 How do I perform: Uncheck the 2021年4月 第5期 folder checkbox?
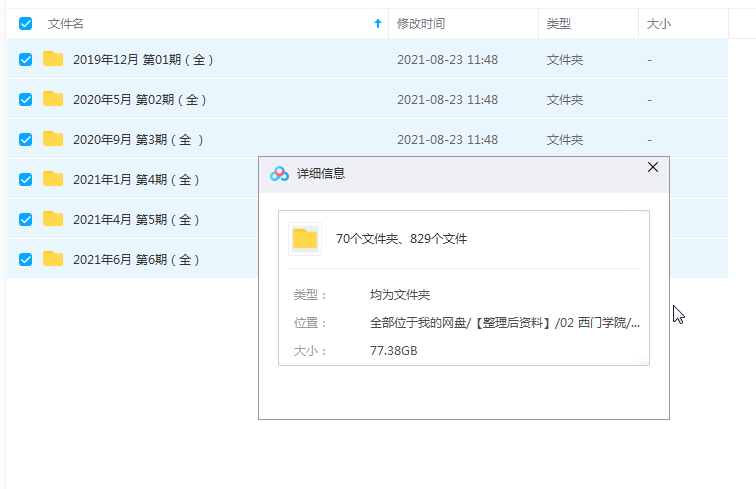tap(26, 219)
